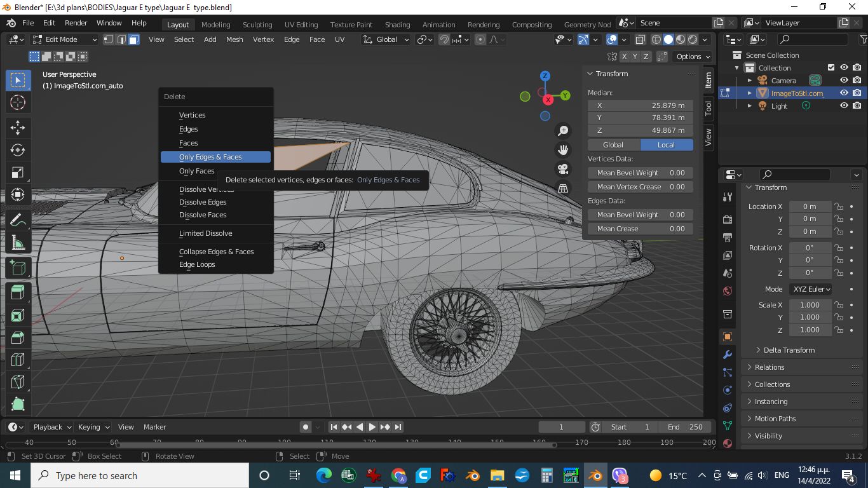Image resolution: width=868 pixels, height=488 pixels.
Task: Uncheck the Collection exclude checkbox
Action: [831, 68]
